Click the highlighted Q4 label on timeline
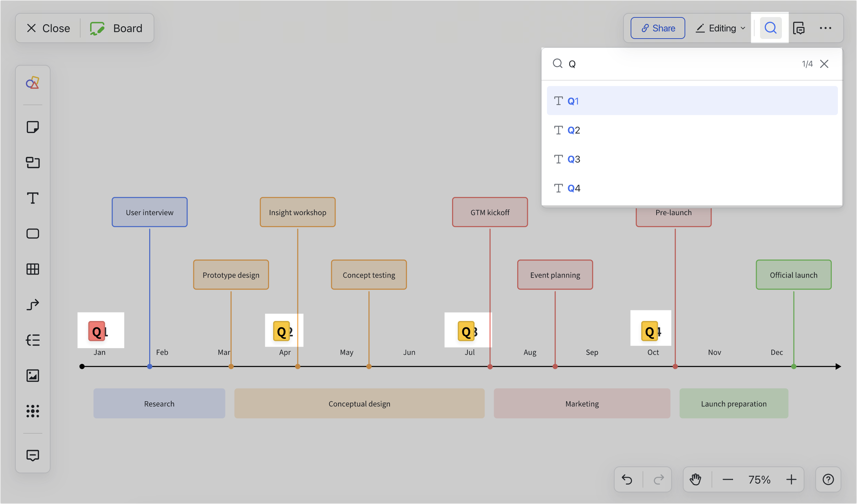The width and height of the screenshot is (857, 504). tap(651, 331)
